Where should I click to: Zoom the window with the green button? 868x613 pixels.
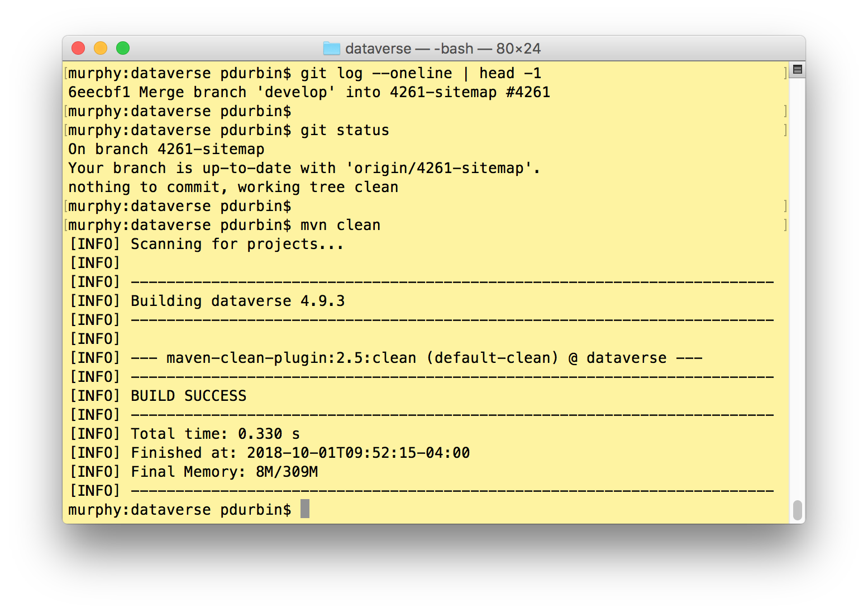(123, 49)
